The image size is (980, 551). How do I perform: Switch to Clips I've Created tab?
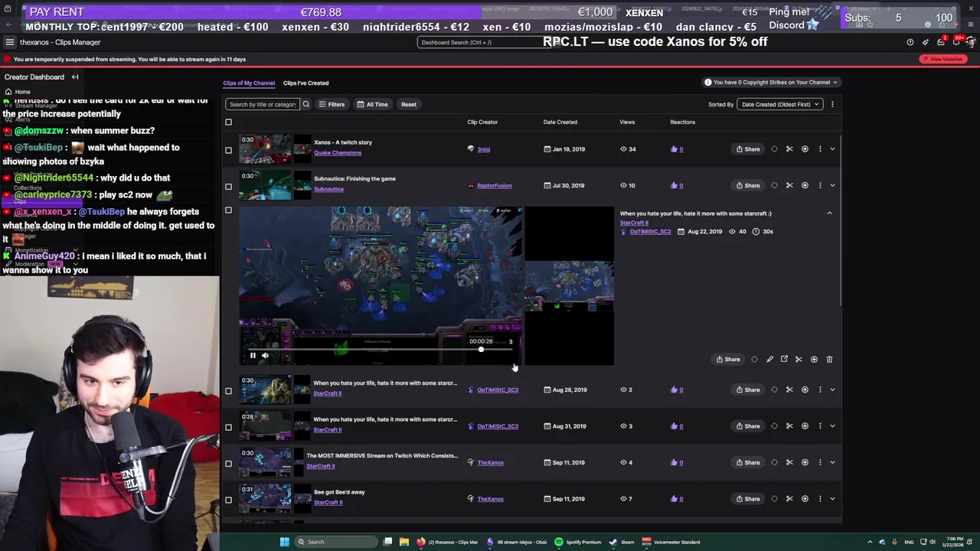[305, 83]
